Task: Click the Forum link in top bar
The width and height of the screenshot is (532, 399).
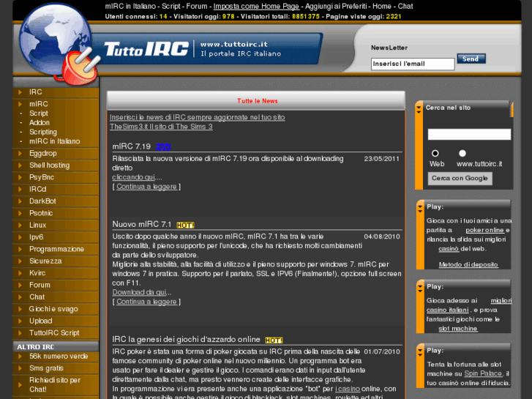Action: pos(196,6)
